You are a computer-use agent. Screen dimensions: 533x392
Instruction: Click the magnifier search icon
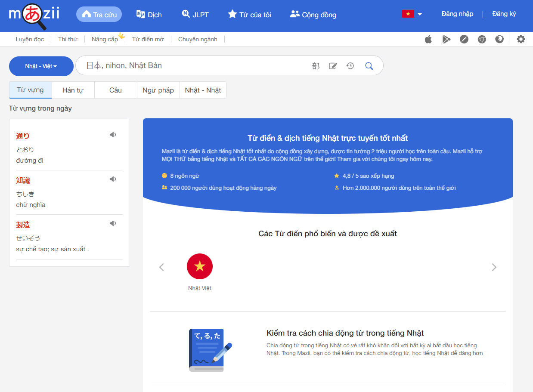coord(369,66)
